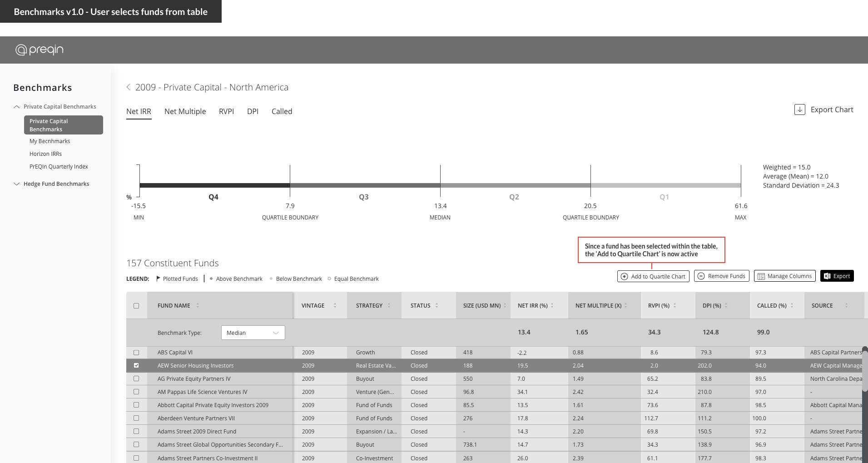
Task: Sort by Called (%) column arrows
Action: pos(792,305)
